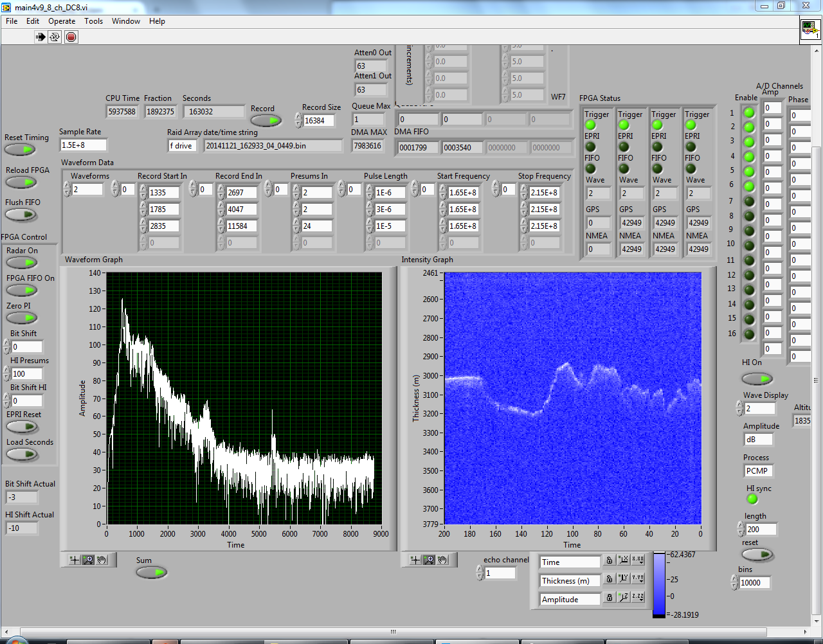Viewport: 823px width, 644px height.
Task: Turn off the HI On switch
Action: 757,379
